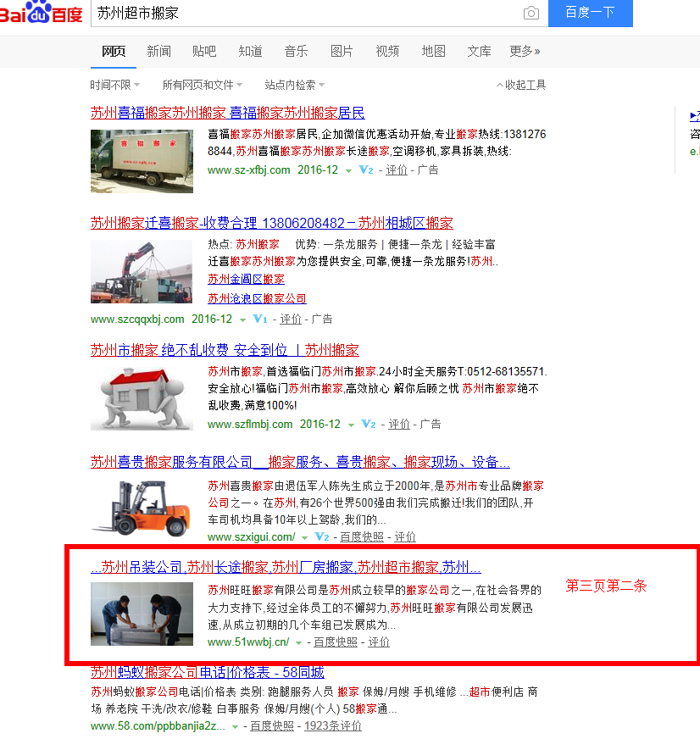Expand arrow after szflmbj.com date
Image resolution: width=700 pixels, height=750 pixels.
coord(351,425)
